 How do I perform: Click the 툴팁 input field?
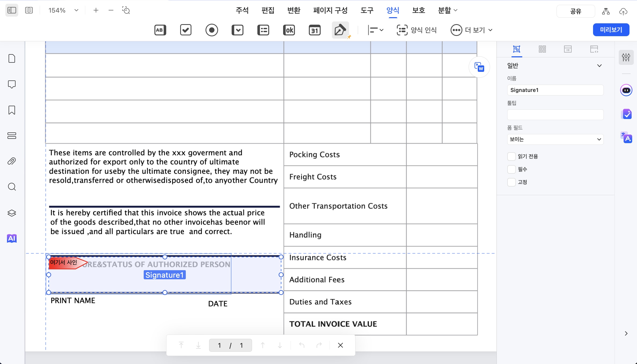(x=555, y=115)
